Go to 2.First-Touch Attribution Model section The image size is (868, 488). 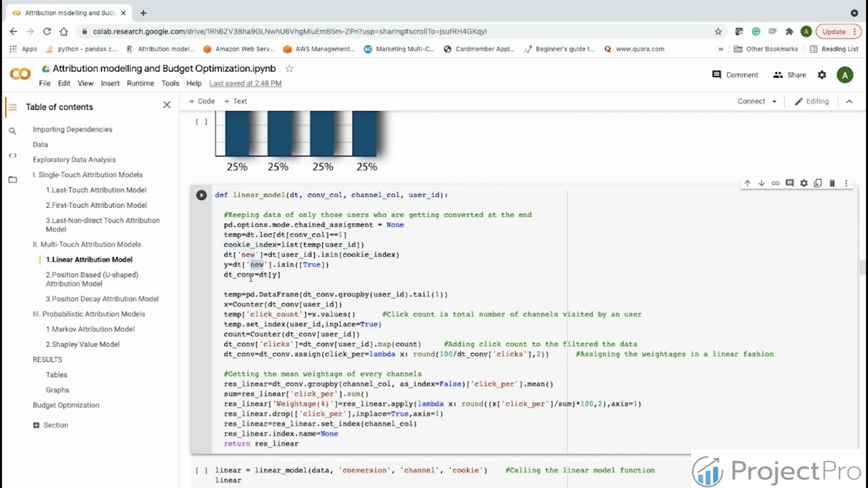pos(96,205)
